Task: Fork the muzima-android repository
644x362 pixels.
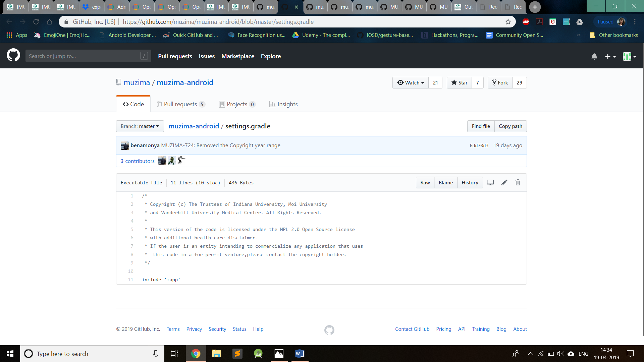Action: tap(500, 83)
